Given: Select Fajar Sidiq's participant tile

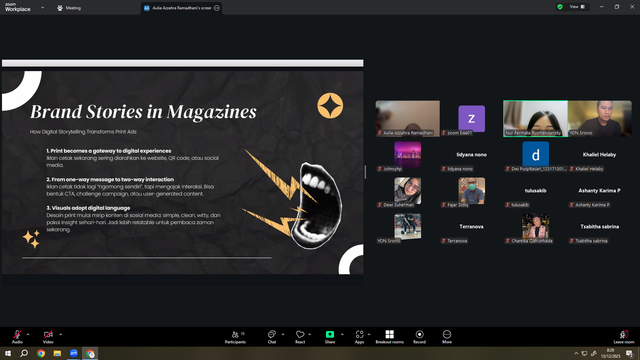Looking at the screenshot, I should [471, 191].
